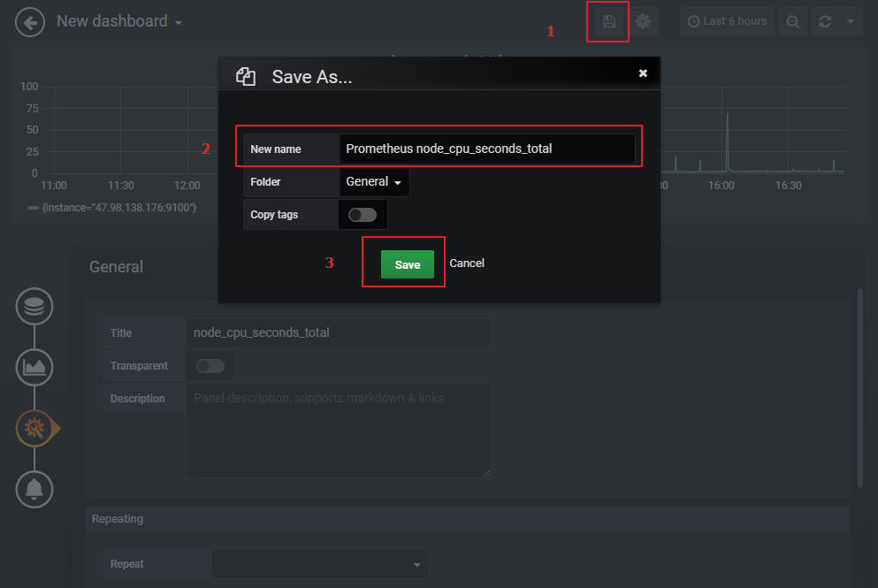This screenshot has height=588, width=878.
Task: Toggle the Transparent switch
Action: click(x=210, y=366)
